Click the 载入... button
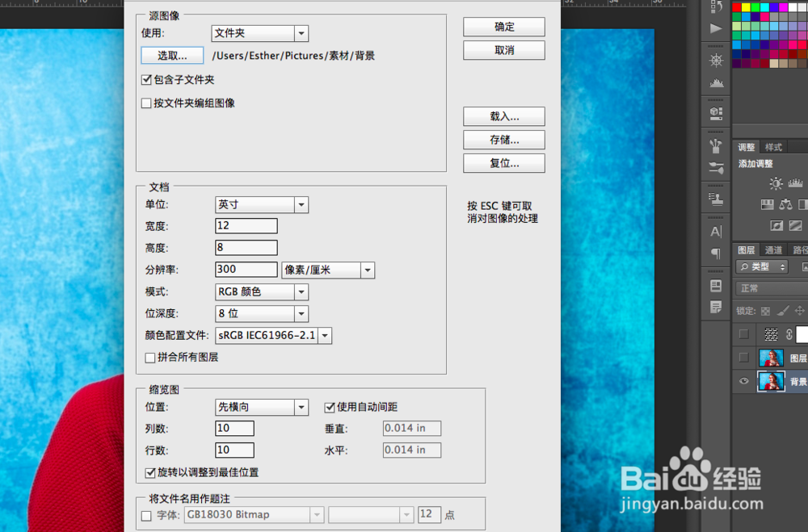 tap(504, 116)
